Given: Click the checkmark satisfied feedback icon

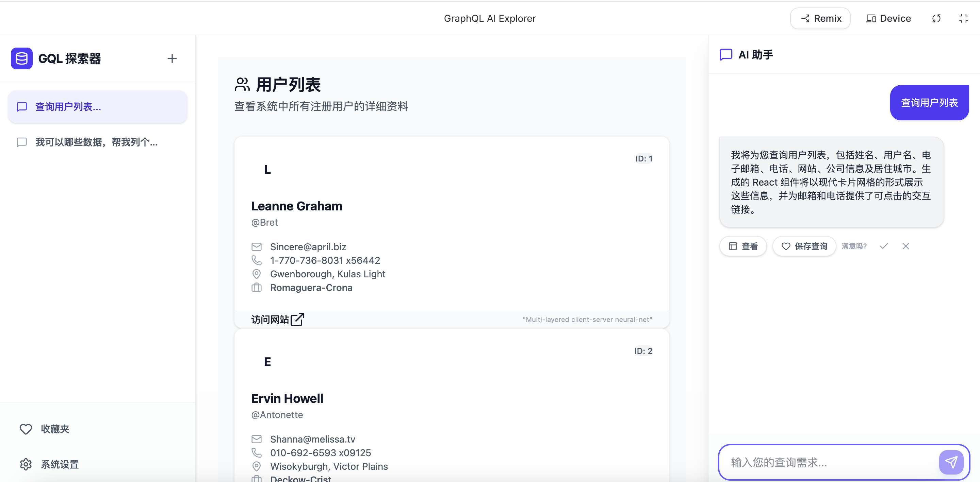Looking at the screenshot, I should [x=884, y=246].
